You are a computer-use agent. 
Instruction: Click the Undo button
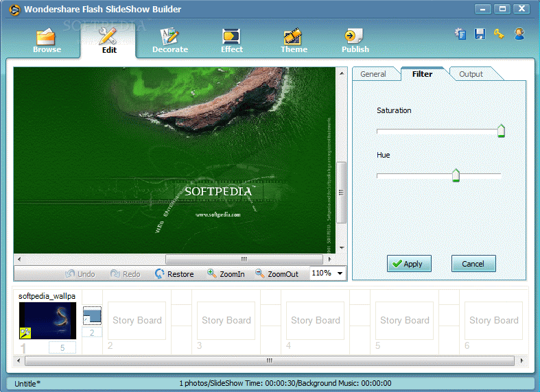coord(80,274)
